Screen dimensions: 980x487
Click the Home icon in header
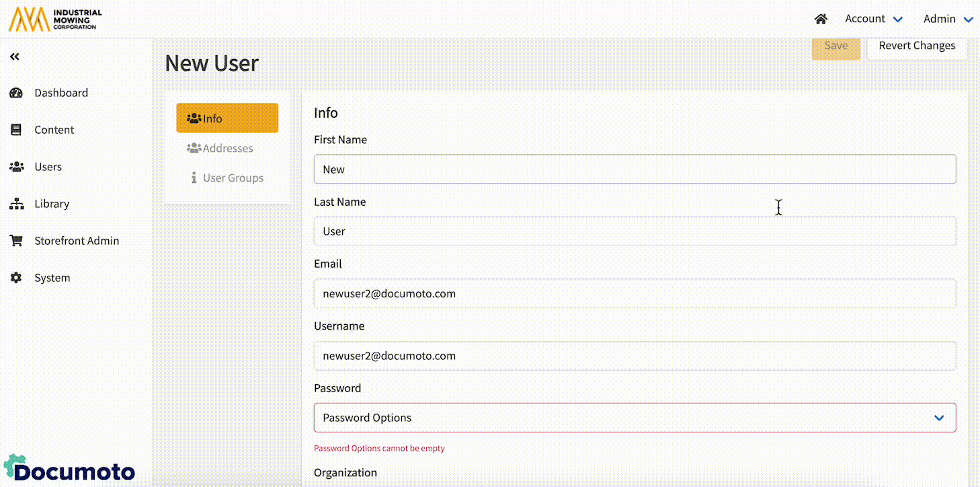820,19
